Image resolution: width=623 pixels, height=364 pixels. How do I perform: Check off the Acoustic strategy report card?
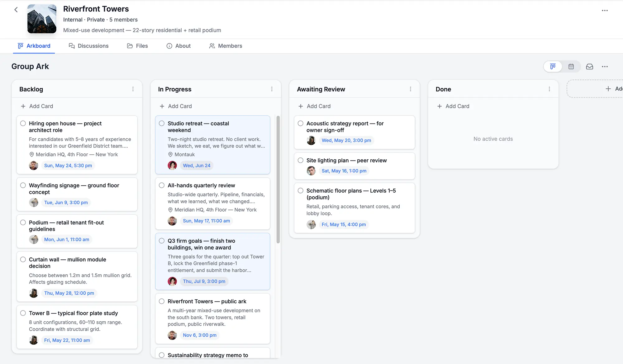pos(301,123)
